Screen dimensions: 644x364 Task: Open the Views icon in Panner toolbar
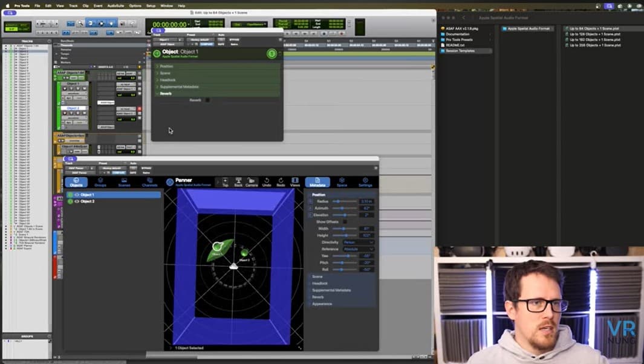coord(295,182)
